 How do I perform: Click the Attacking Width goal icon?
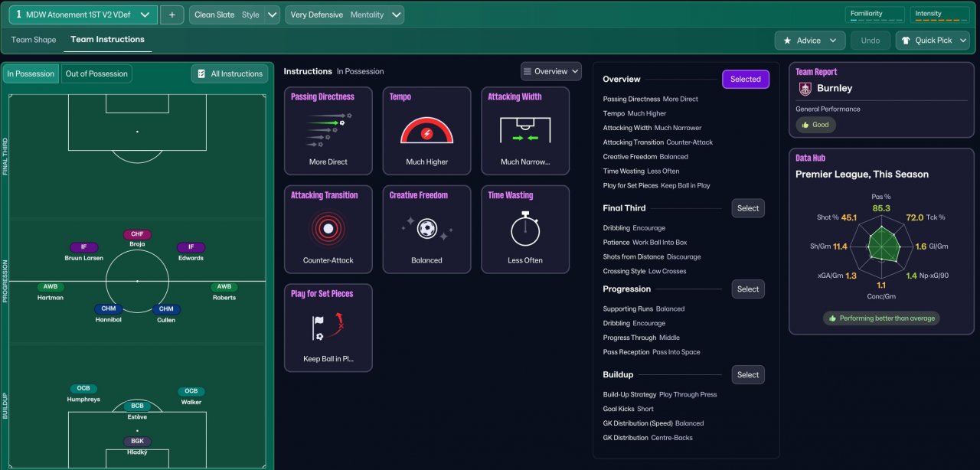tap(525, 130)
